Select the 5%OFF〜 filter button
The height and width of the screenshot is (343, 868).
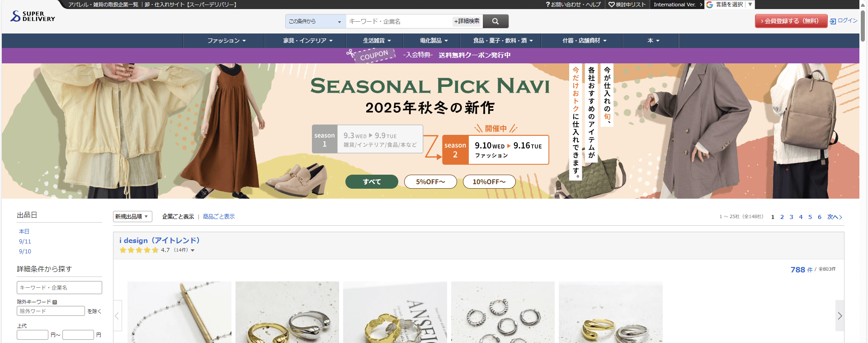click(x=430, y=181)
